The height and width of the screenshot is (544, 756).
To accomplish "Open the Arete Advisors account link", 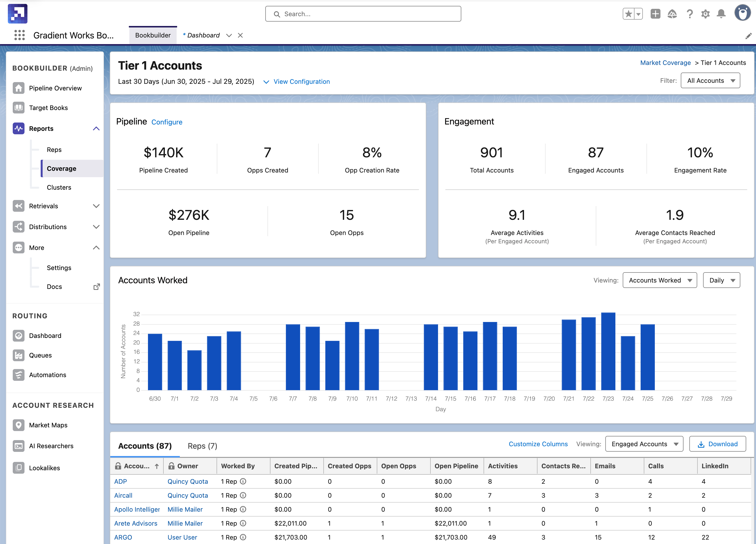I will click(x=136, y=523).
